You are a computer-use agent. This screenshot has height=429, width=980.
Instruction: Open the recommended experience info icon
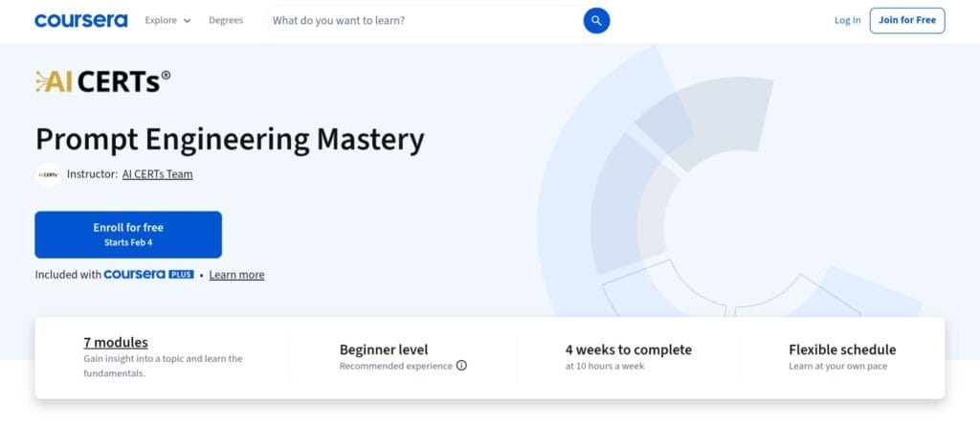click(x=461, y=366)
